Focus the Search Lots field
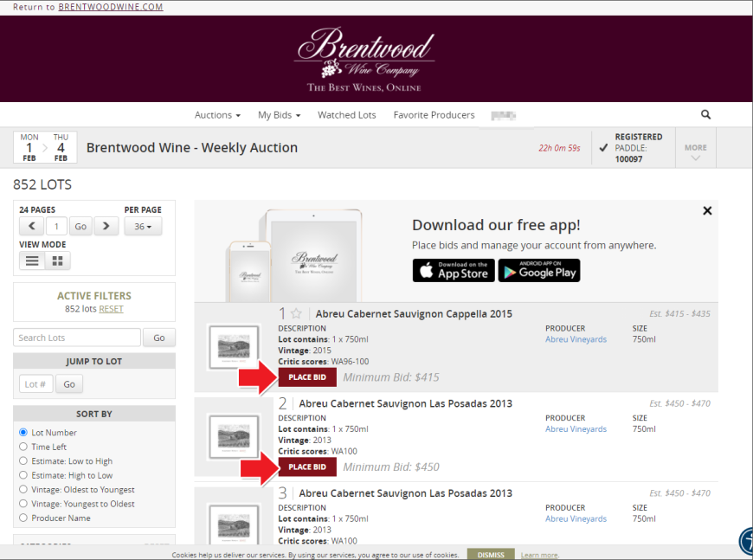This screenshot has width=753, height=560. (77, 338)
